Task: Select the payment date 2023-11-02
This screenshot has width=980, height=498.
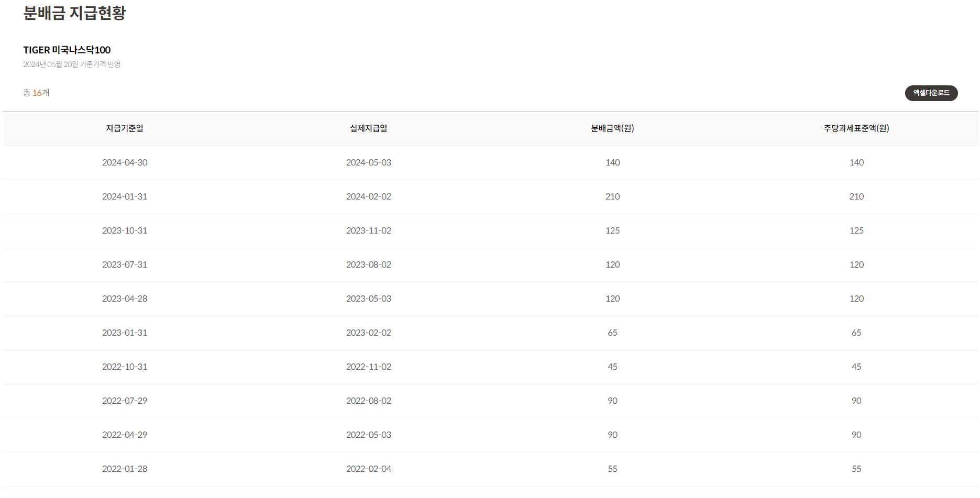Action: coord(369,230)
